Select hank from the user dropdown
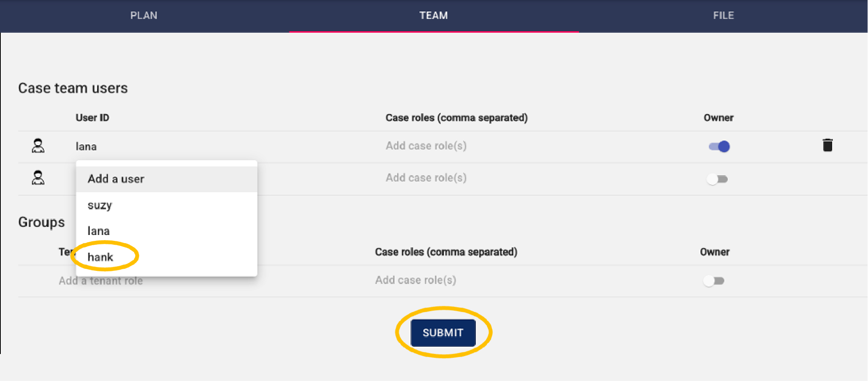 click(x=100, y=257)
